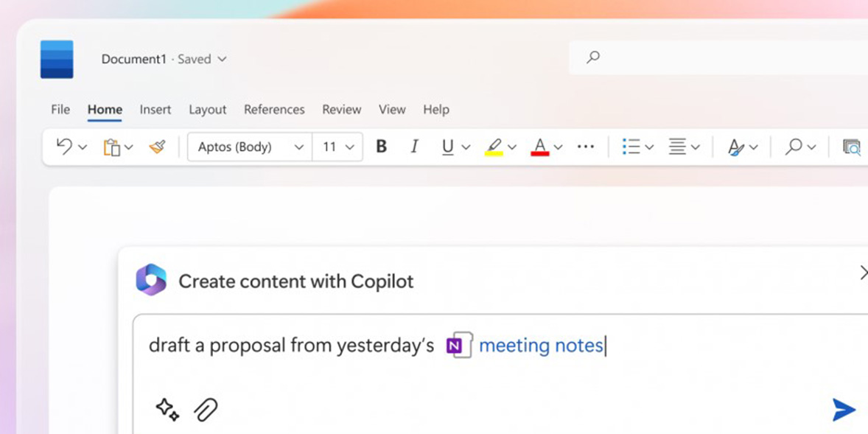Click the meeting notes link

pos(540,346)
